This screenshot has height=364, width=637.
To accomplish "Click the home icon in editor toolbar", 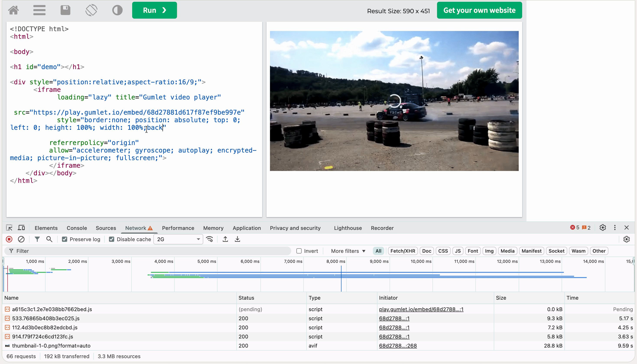I will [13, 10].
